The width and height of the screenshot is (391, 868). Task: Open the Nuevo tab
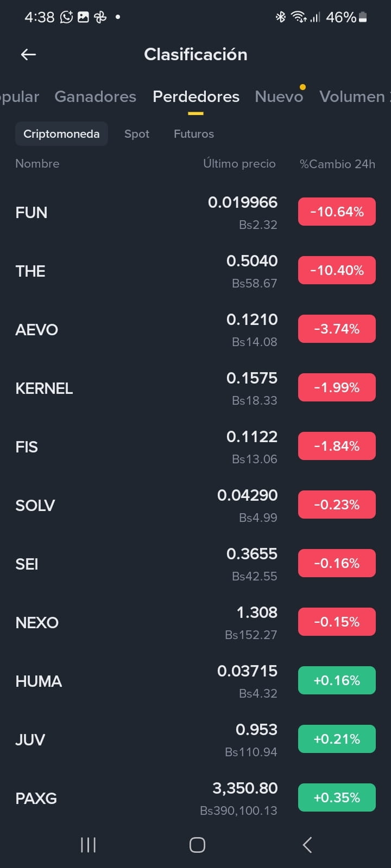[279, 97]
